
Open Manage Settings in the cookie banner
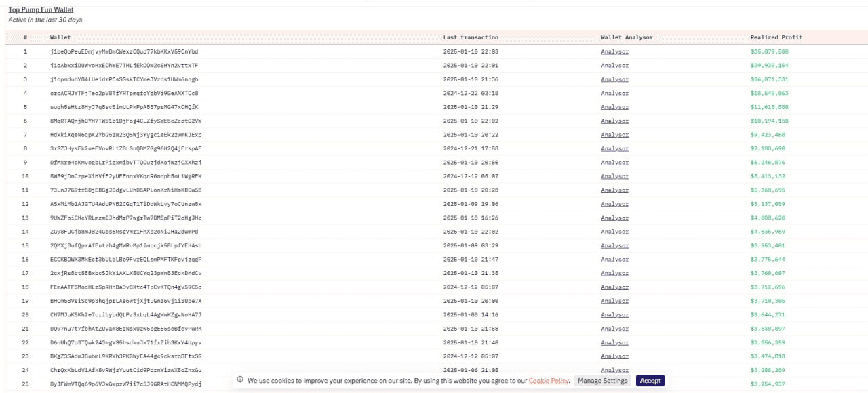602,381
